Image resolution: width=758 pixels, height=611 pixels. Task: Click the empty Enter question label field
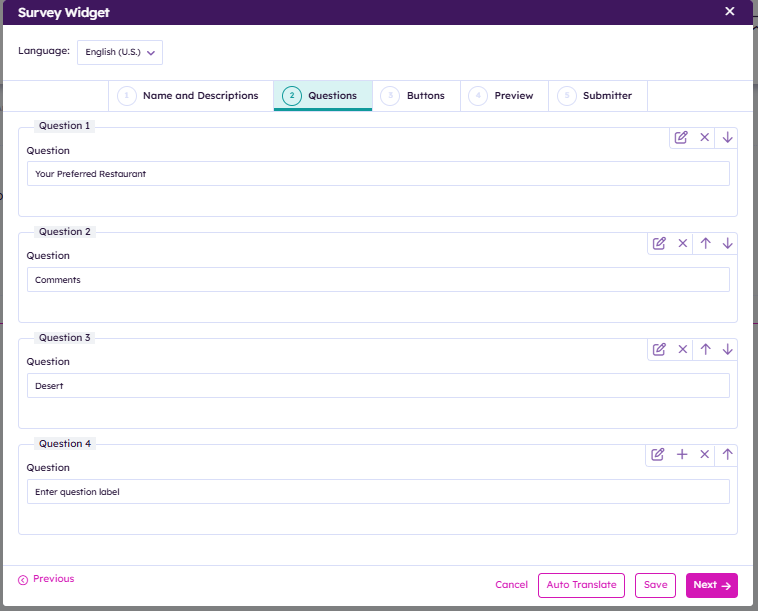tap(378, 492)
